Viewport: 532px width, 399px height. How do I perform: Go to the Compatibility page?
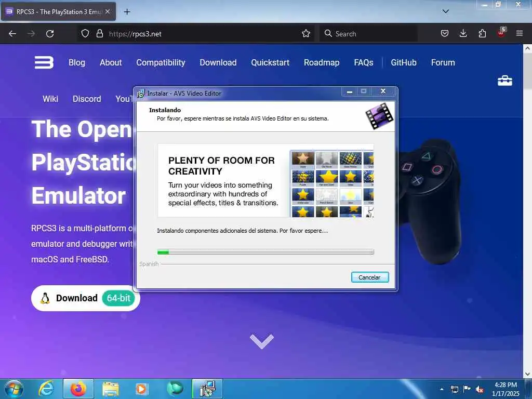point(161,62)
